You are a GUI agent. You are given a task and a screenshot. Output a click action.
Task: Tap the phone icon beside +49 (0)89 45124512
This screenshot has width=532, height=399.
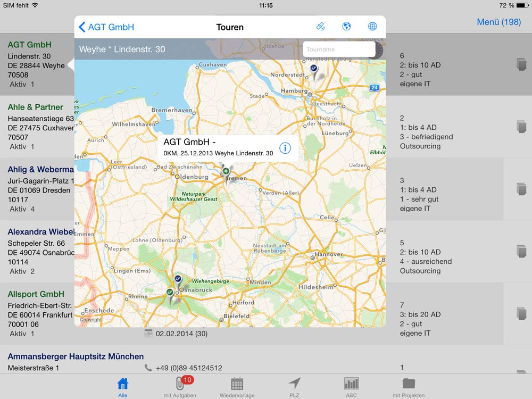pos(148,368)
